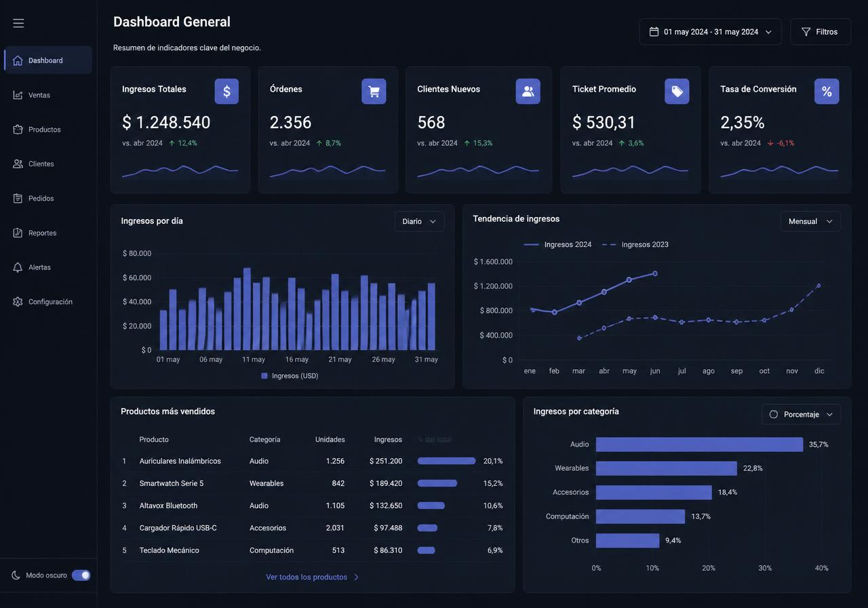Click the calendar icon in date picker

click(x=654, y=32)
